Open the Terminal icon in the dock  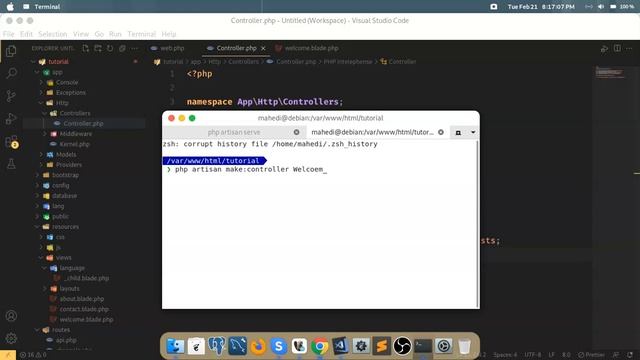point(423,346)
